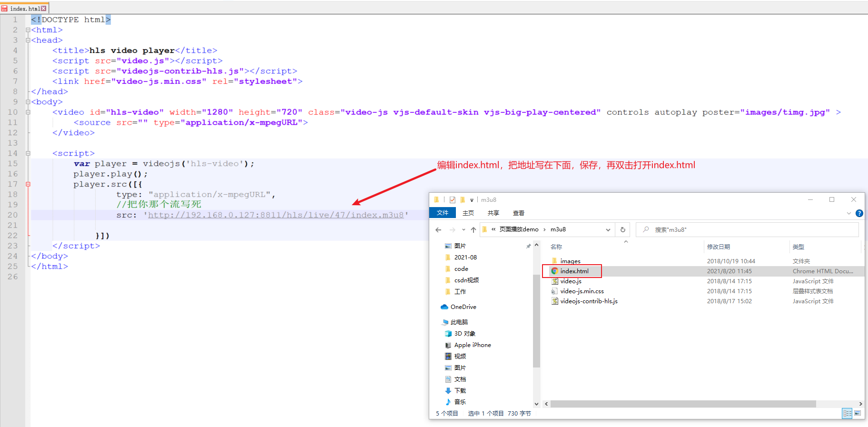Open 文档 in navigation pane
The width and height of the screenshot is (868, 427).
[x=460, y=379]
